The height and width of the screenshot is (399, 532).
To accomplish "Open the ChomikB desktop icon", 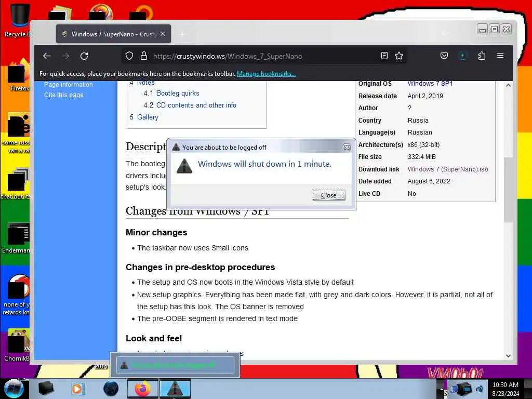I will [x=17, y=345].
